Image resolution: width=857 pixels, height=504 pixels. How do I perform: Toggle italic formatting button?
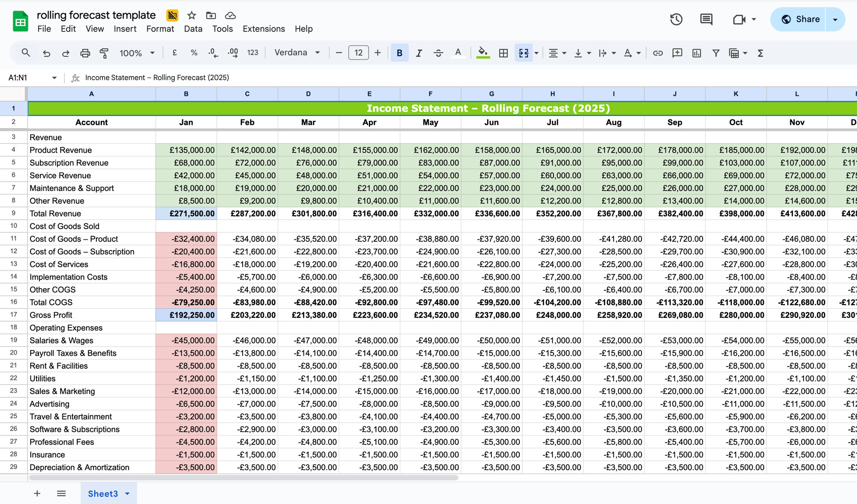(x=419, y=53)
